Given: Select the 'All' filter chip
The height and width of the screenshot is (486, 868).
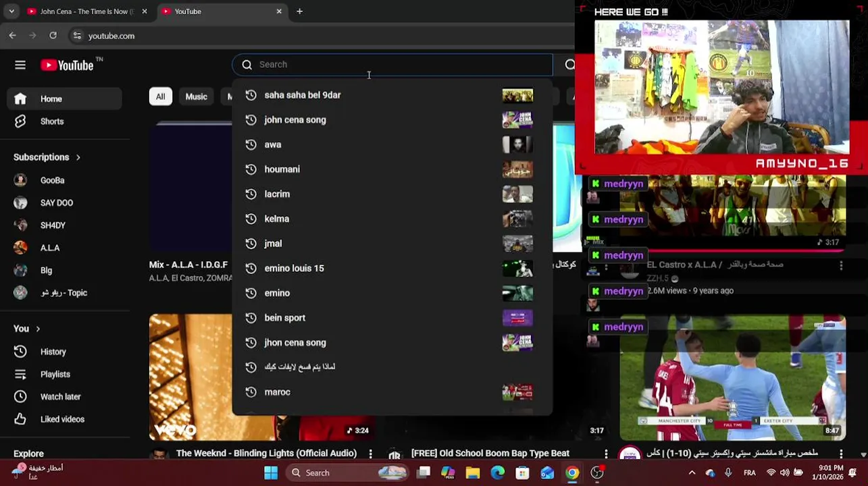Looking at the screenshot, I should pos(160,97).
